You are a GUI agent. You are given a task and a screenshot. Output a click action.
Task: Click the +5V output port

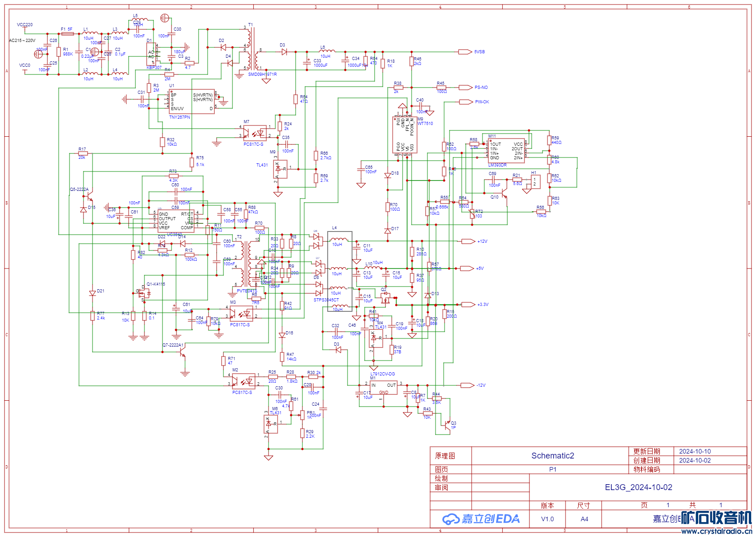click(467, 268)
